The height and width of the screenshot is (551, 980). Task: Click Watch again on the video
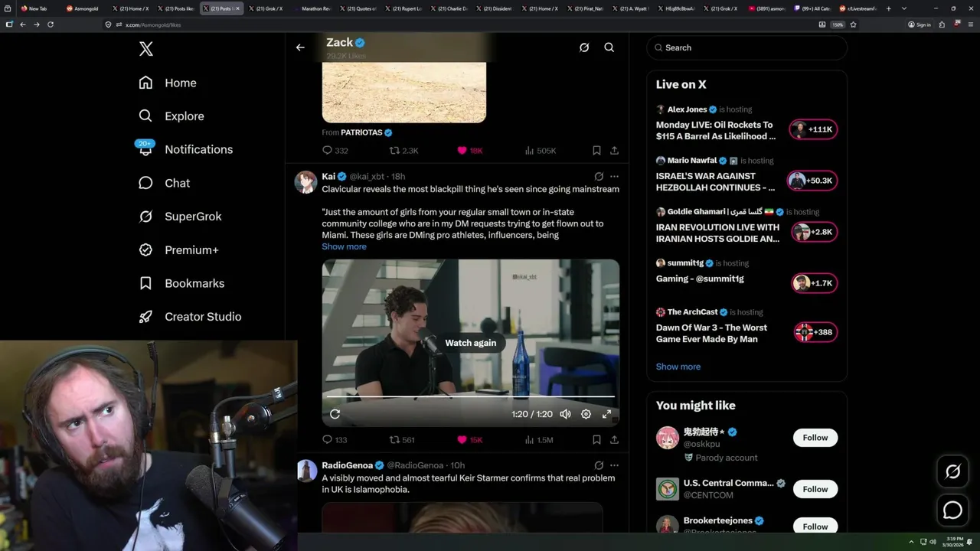(x=471, y=343)
